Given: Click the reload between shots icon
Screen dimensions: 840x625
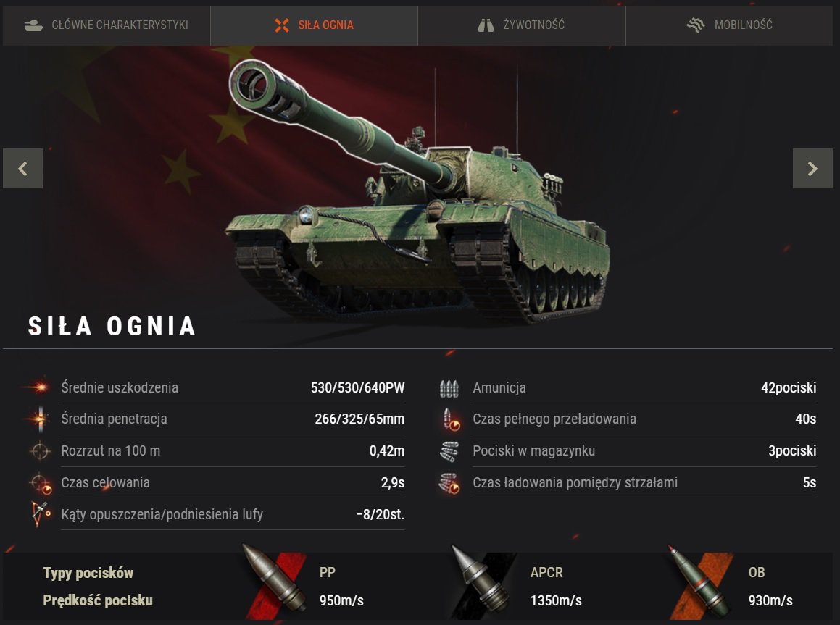Looking at the screenshot, I should pyautogui.click(x=449, y=483).
